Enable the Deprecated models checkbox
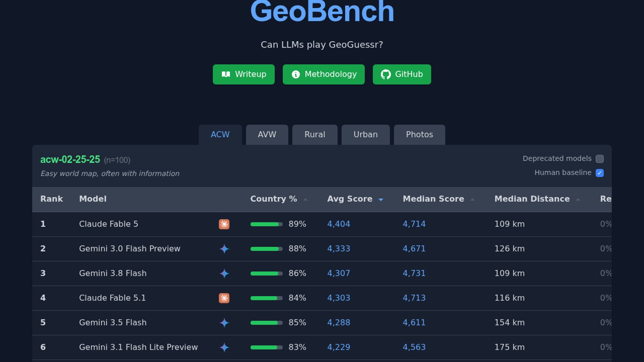Screen dimensions: 644x362 (600, 159)
